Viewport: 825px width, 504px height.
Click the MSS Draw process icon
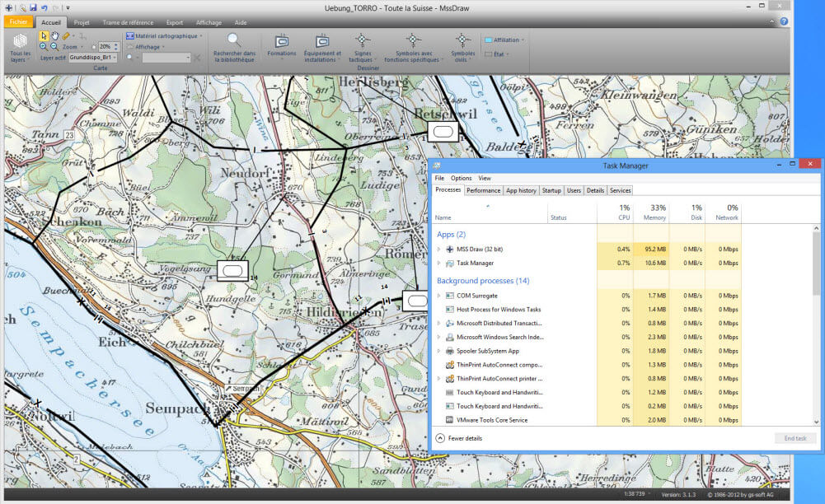450,249
